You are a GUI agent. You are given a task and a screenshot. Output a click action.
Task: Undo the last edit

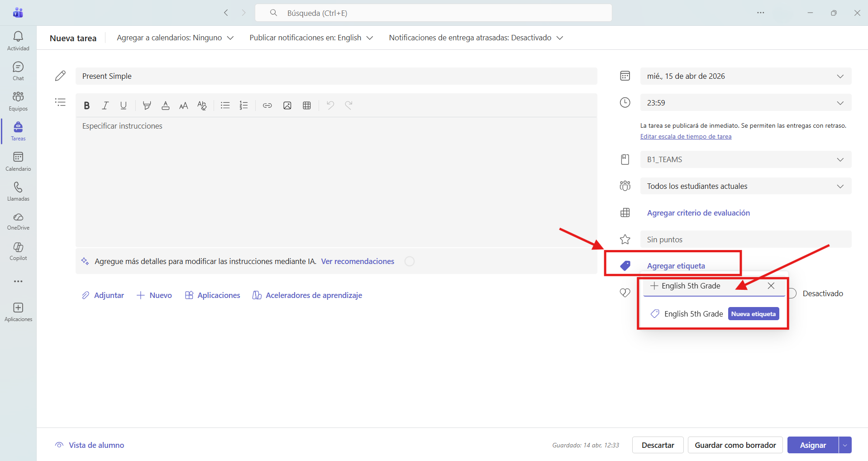pyautogui.click(x=330, y=106)
